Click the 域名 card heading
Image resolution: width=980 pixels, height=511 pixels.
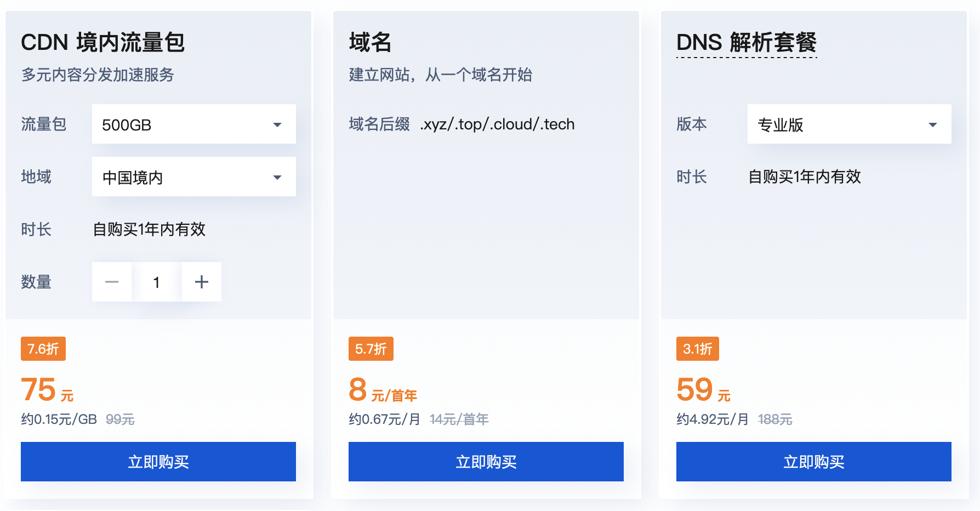coord(370,41)
